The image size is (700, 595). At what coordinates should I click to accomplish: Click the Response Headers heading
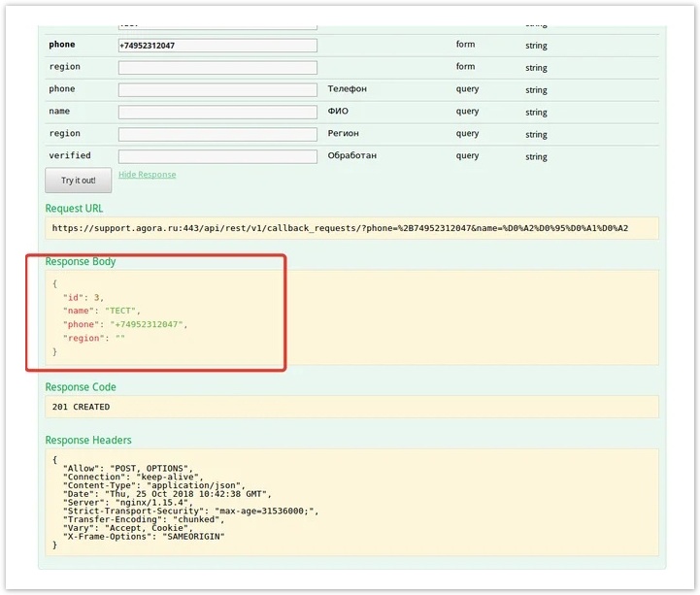(88, 440)
